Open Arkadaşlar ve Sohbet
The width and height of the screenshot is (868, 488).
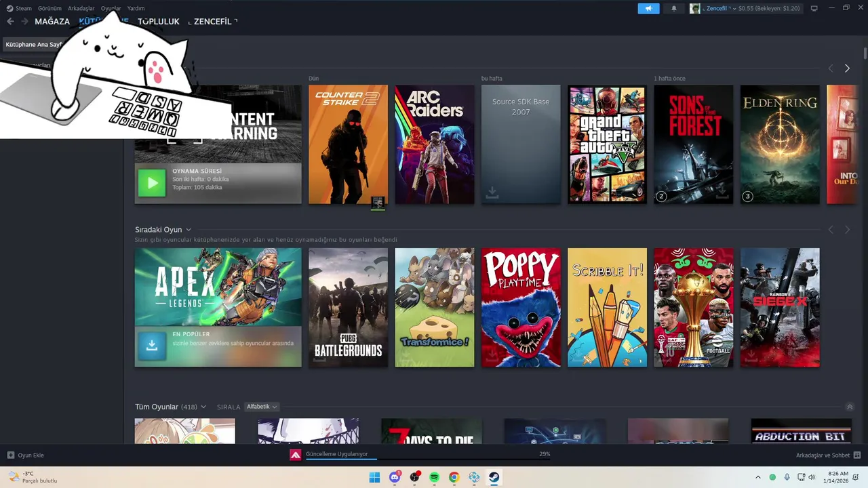[828, 455]
